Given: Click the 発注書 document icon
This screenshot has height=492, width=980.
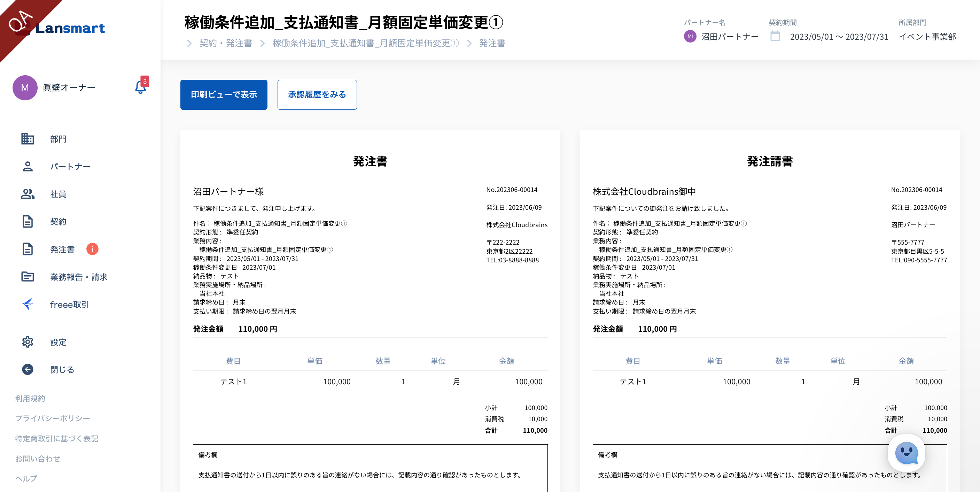Looking at the screenshot, I should click(28, 249).
